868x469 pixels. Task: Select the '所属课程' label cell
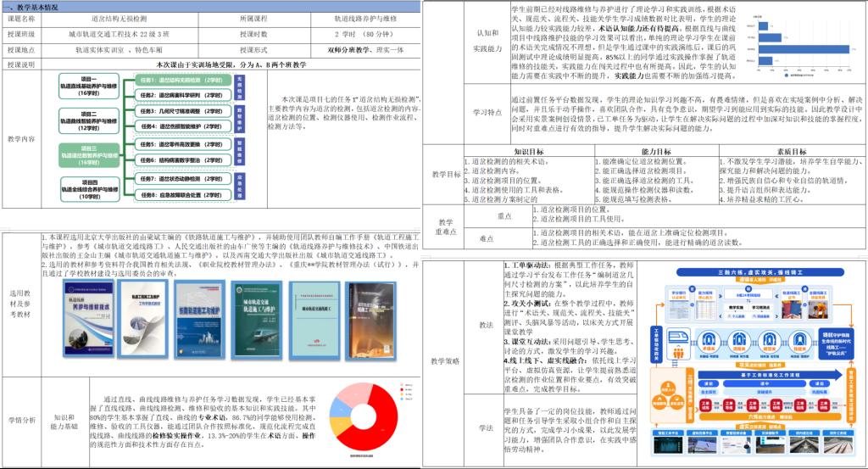(x=254, y=19)
